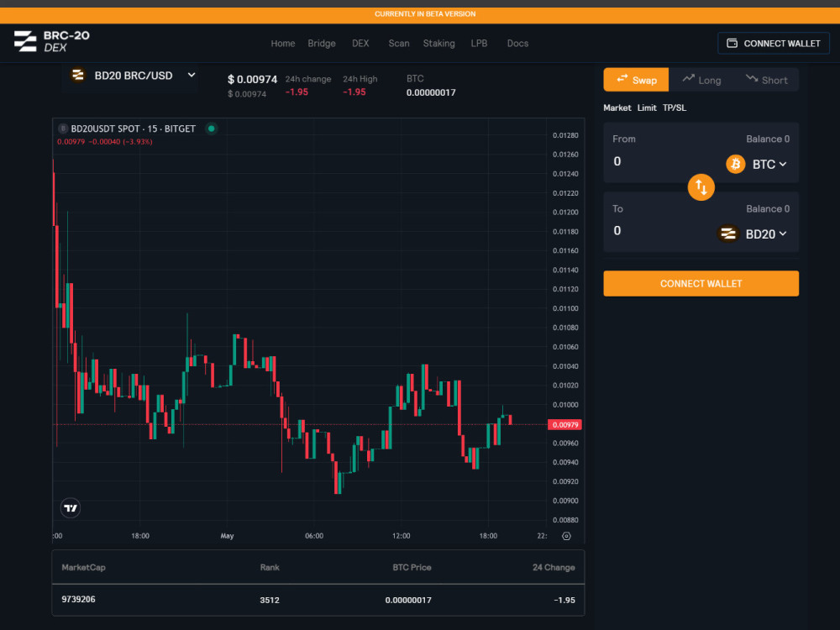Open the Bridge nav link
The height and width of the screenshot is (630, 840).
point(322,44)
